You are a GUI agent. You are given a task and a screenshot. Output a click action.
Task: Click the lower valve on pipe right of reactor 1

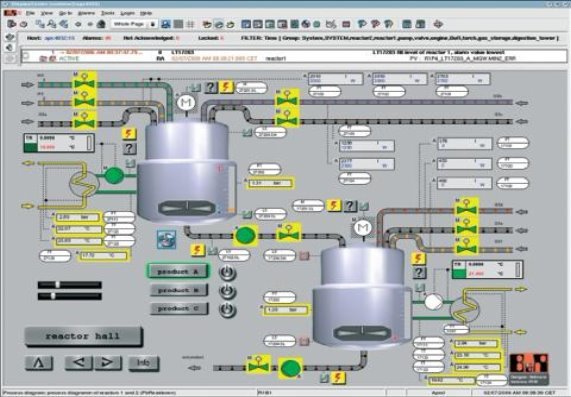point(287,117)
